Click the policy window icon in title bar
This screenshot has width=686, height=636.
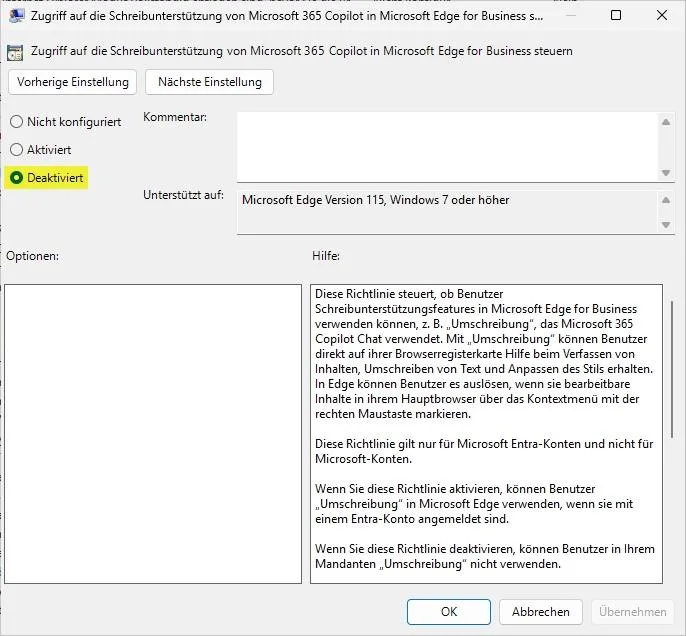pyautogui.click(x=17, y=16)
